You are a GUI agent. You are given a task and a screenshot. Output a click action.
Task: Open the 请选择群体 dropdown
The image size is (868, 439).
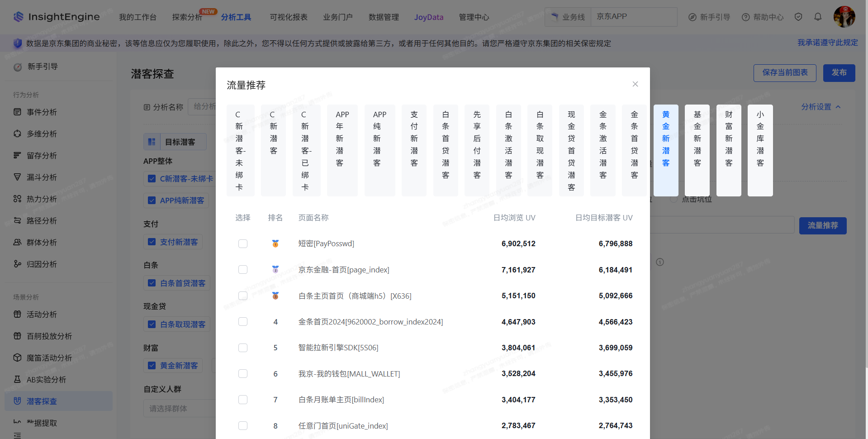[180, 408]
